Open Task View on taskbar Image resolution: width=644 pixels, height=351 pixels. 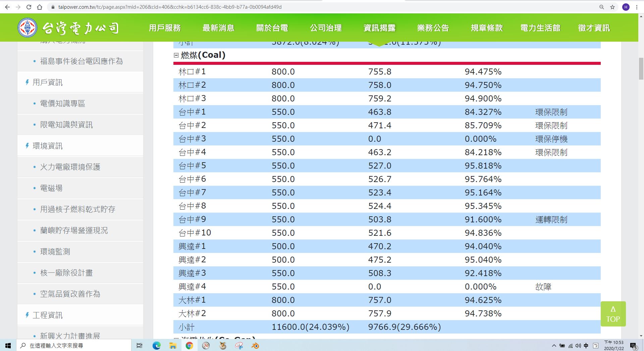tap(140, 345)
